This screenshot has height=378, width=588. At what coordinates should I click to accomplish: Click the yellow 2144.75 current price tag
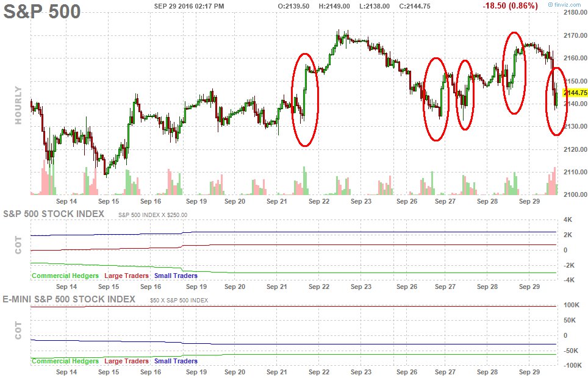575,93
